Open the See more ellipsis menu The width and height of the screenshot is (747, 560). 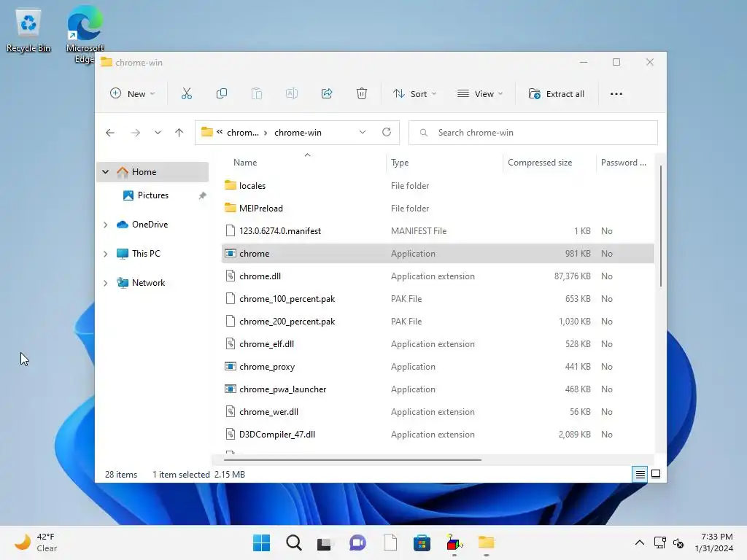(616, 94)
